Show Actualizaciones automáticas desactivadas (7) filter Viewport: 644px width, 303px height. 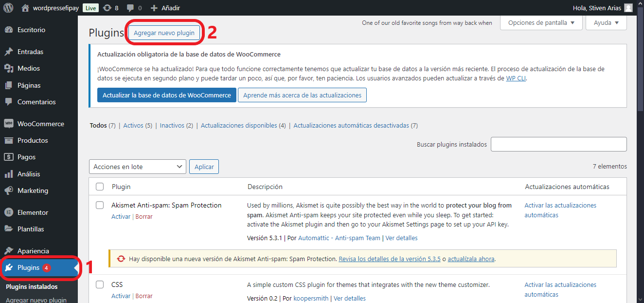(x=356, y=125)
